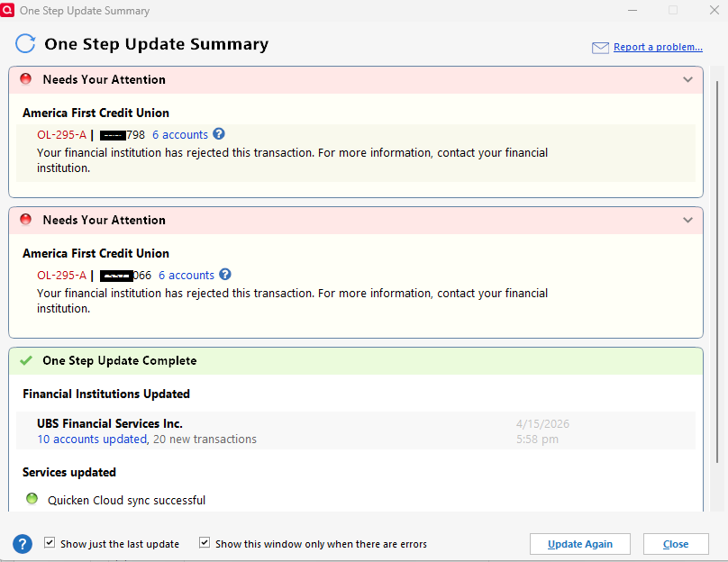Open help icon beside account ending 066
Image resolution: width=728 pixels, height=562 pixels.
[x=225, y=275]
